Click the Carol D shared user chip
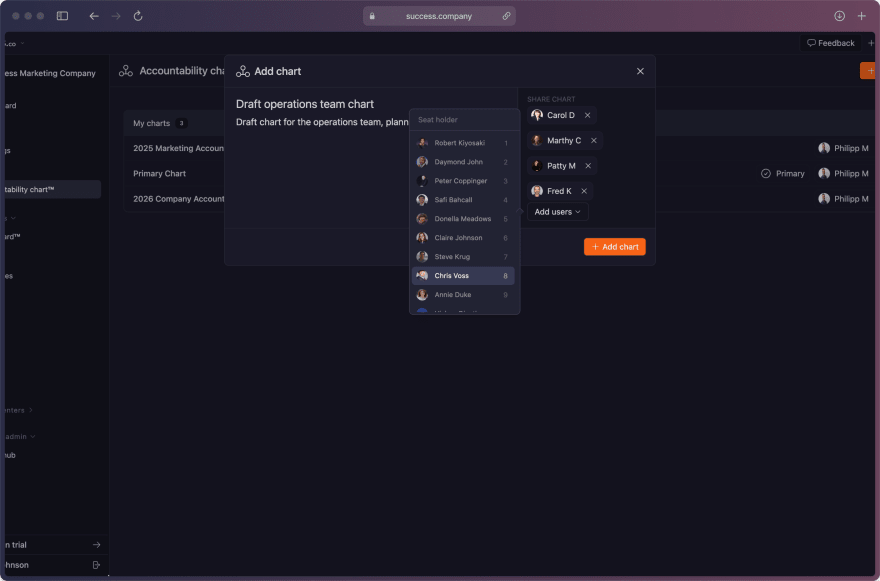Screen dimensions: 880x581 [561, 115]
